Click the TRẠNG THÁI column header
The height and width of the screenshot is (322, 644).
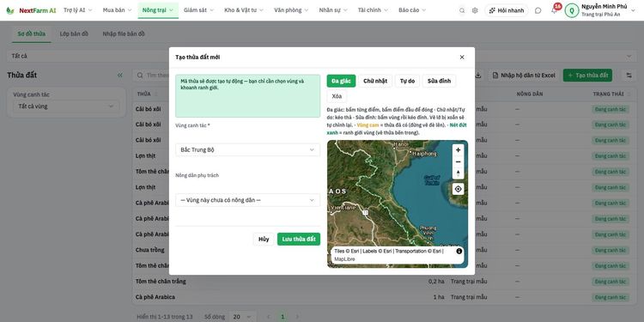(608, 94)
